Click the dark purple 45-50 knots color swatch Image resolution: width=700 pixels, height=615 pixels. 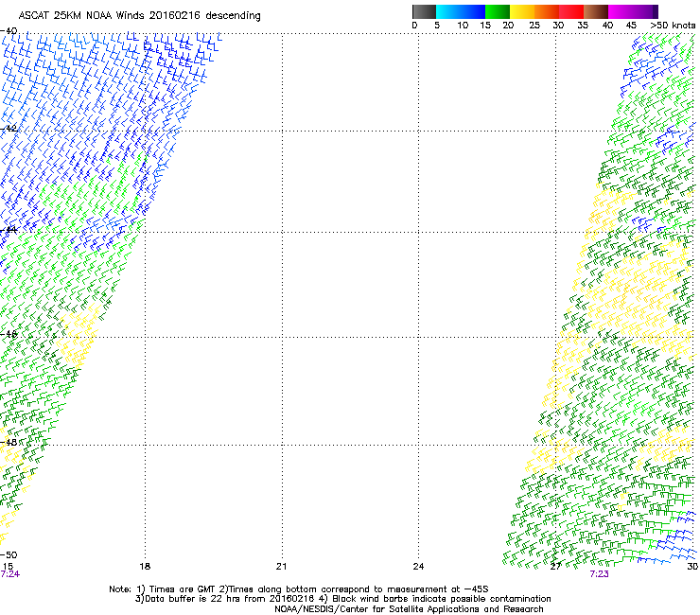(x=645, y=11)
